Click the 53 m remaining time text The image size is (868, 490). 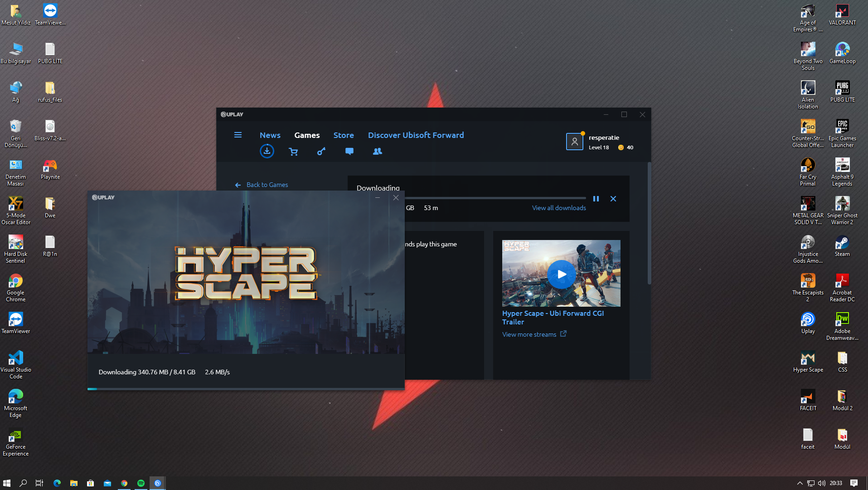431,208
